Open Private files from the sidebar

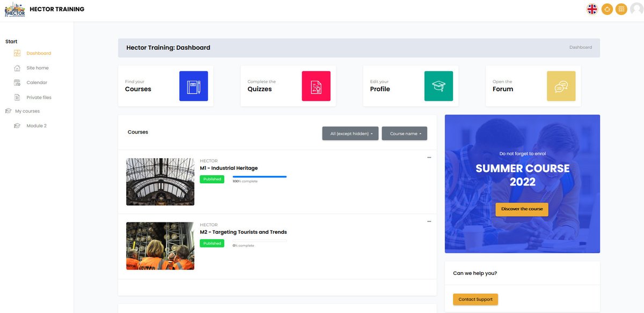tap(39, 98)
